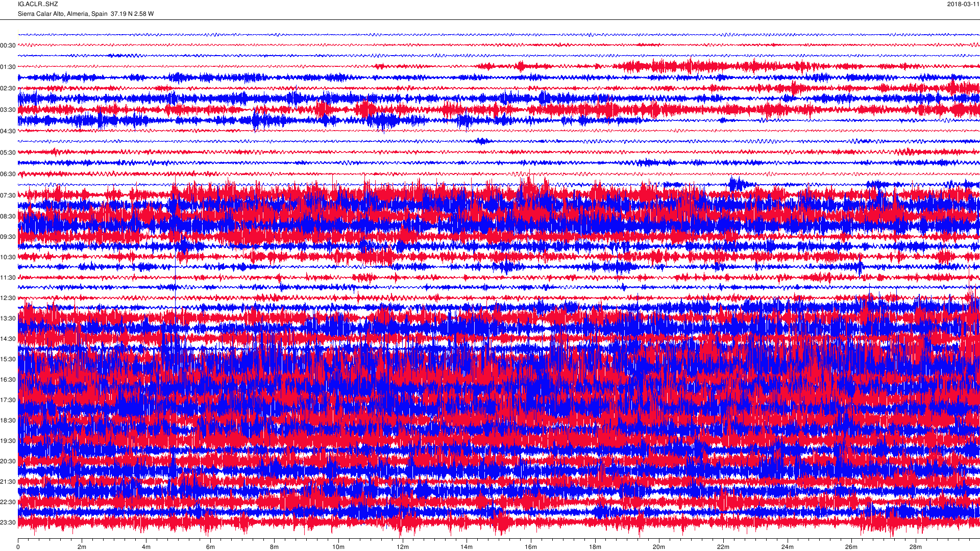Click the 12:30 time label
980x551 pixels.
[x=8, y=298]
